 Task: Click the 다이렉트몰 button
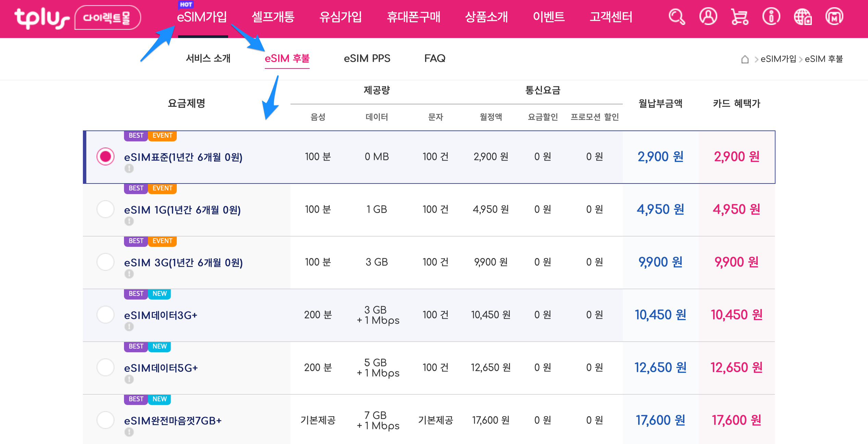point(107,17)
